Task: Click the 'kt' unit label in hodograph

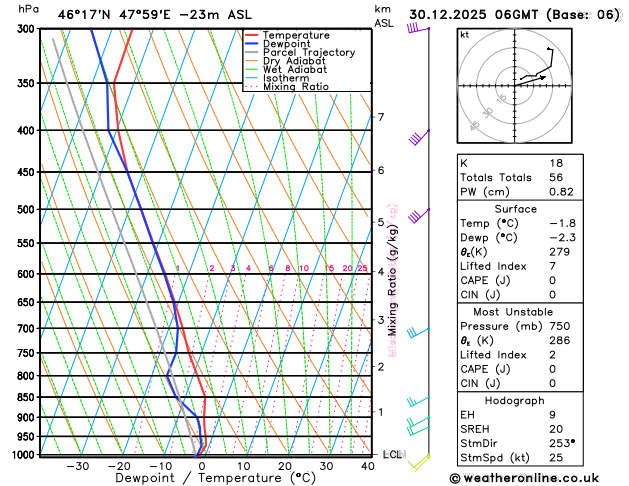Action: [465, 35]
